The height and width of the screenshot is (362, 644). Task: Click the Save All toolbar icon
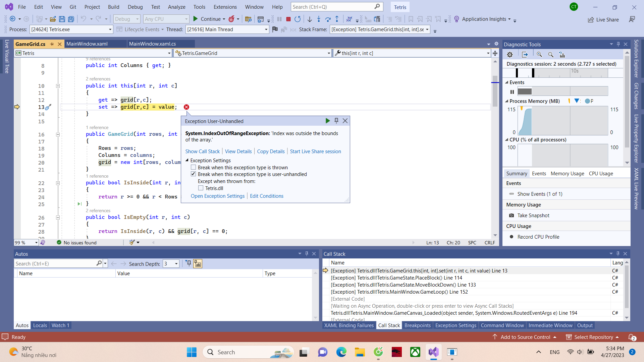click(71, 19)
